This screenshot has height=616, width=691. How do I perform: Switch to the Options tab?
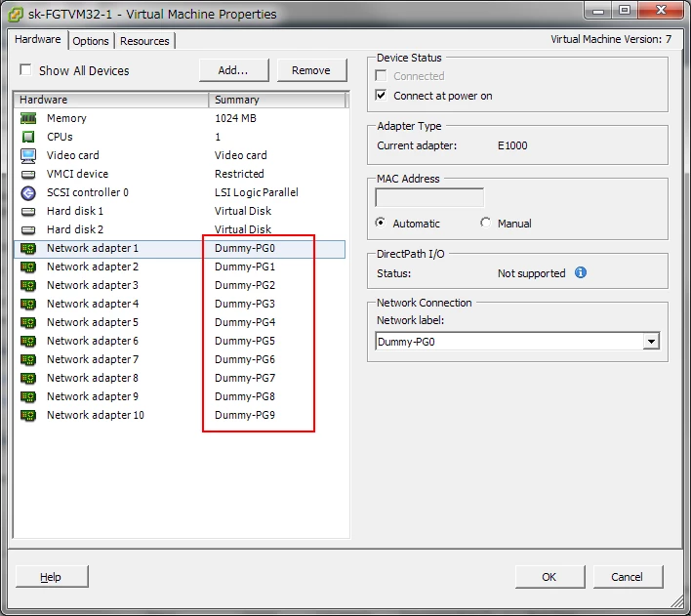[91, 41]
